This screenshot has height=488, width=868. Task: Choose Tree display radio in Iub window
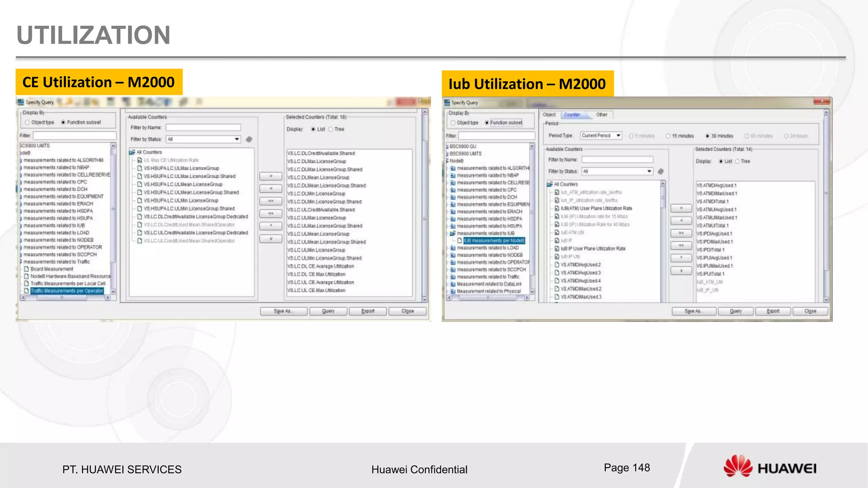pos(737,161)
